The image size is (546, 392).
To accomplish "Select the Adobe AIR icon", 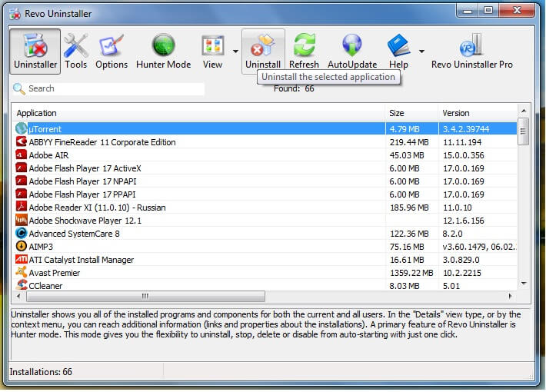I will 22,154.
